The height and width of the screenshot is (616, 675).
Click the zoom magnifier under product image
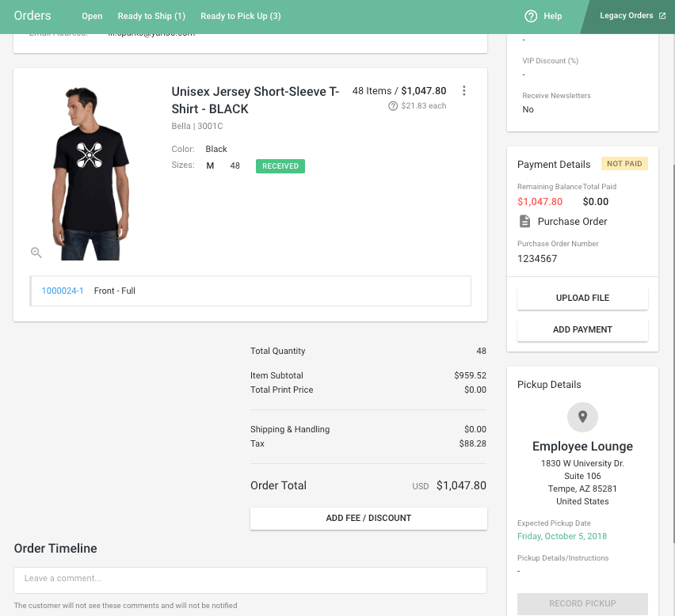coord(36,253)
